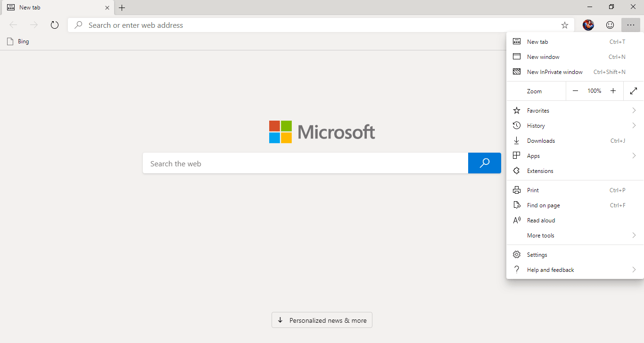Click the address bar search field
This screenshot has height=343, width=644.
[x=321, y=25]
